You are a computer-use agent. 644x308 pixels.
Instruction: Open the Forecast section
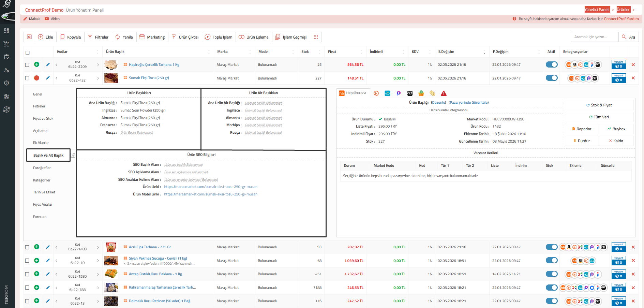click(40, 217)
